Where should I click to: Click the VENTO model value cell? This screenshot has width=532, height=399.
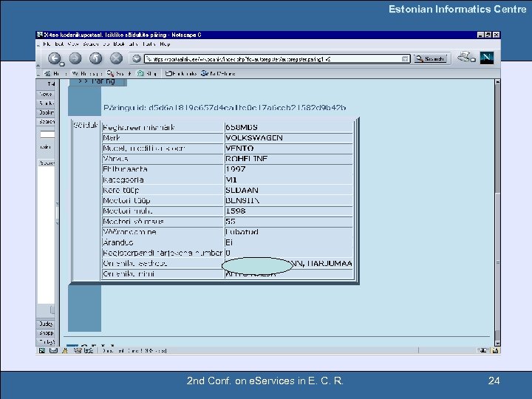tap(288, 149)
